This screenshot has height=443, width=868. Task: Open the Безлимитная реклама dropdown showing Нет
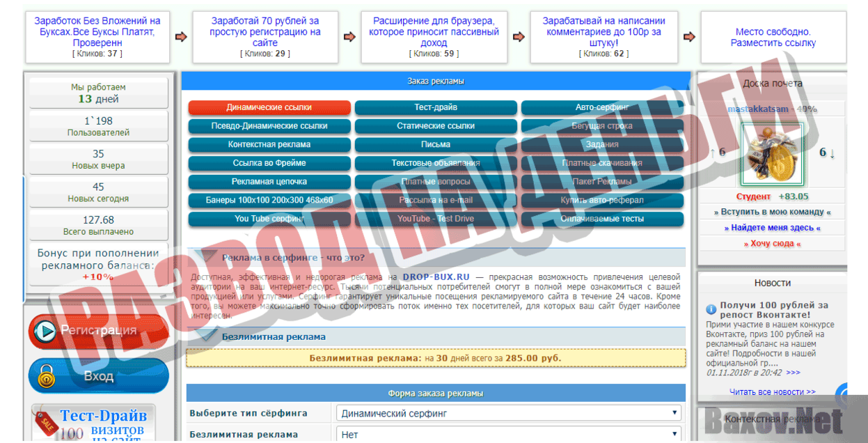click(x=507, y=435)
